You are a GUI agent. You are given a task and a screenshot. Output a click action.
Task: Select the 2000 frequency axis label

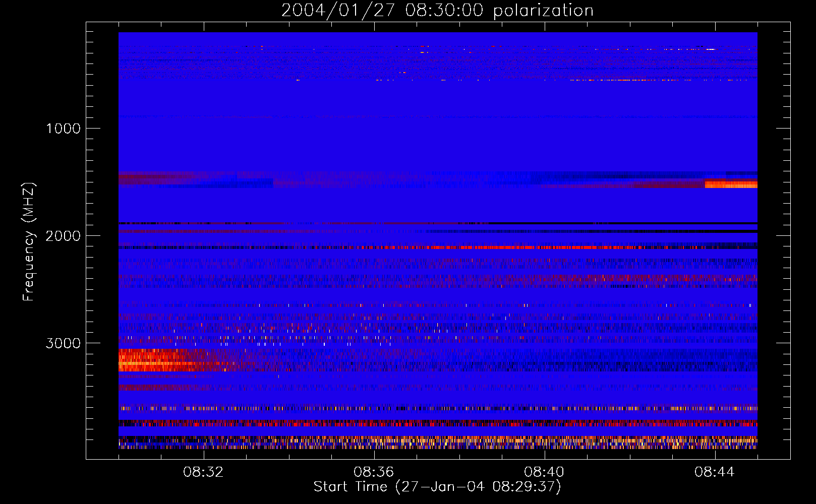point(63,236)
